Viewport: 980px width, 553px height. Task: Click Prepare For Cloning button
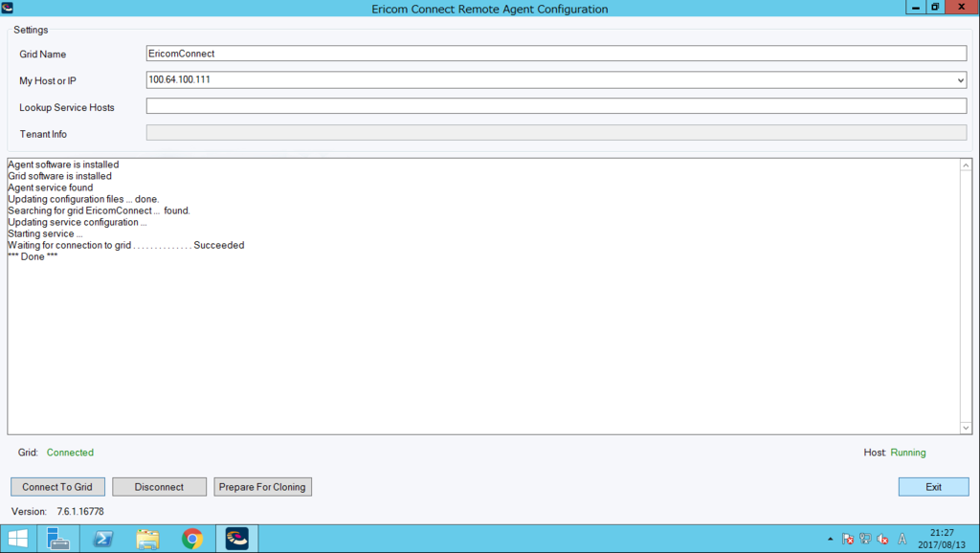262,487
